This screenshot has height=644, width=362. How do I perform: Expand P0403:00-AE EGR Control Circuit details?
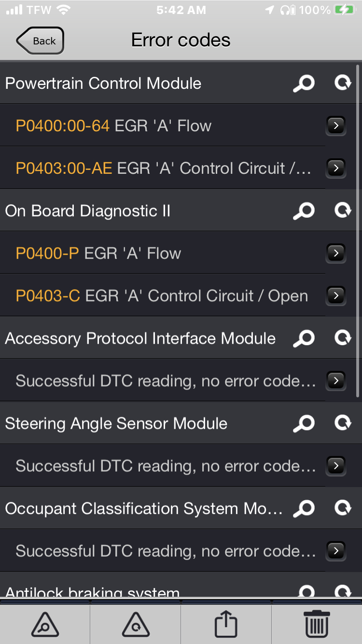[x=336, y=168]
